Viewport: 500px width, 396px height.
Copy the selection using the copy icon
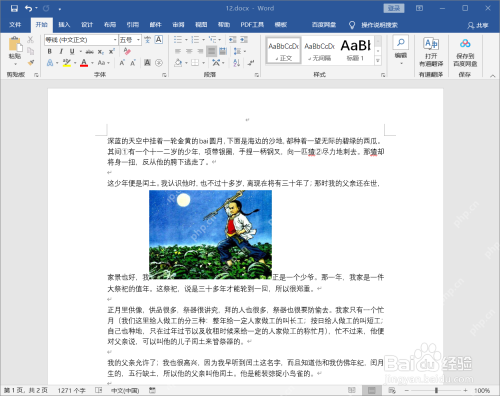[30, 51]
